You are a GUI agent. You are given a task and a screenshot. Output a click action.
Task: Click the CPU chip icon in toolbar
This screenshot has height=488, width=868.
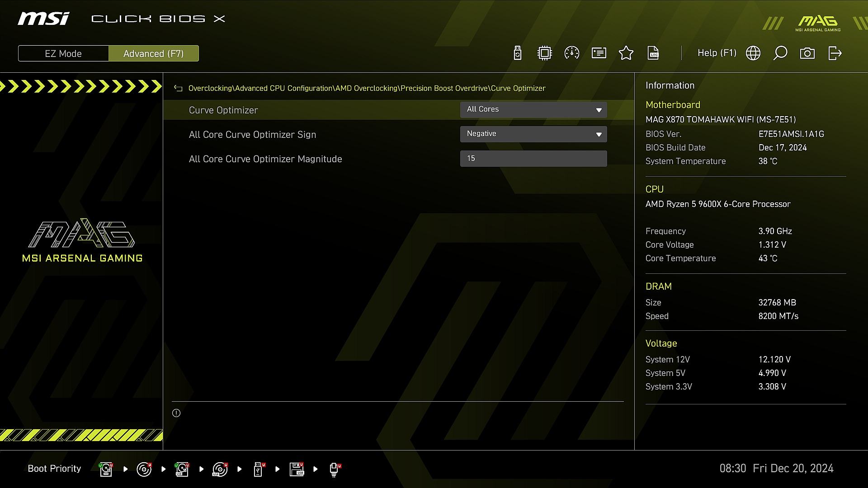545,53
